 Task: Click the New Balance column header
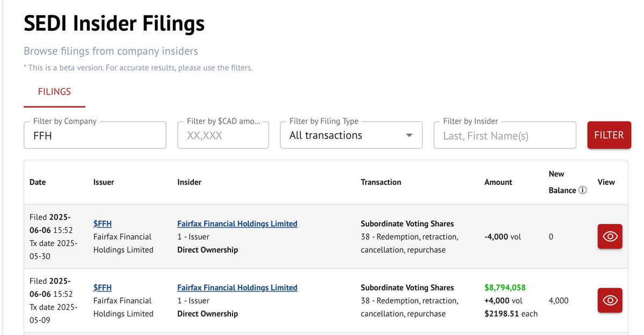tap(562, 182)
